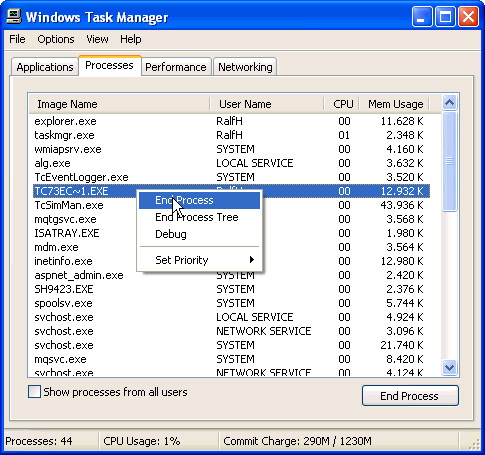The image size is (485, 455).
Task: Click CPU Usage: 1% in status bar
Action: [142, 441]
